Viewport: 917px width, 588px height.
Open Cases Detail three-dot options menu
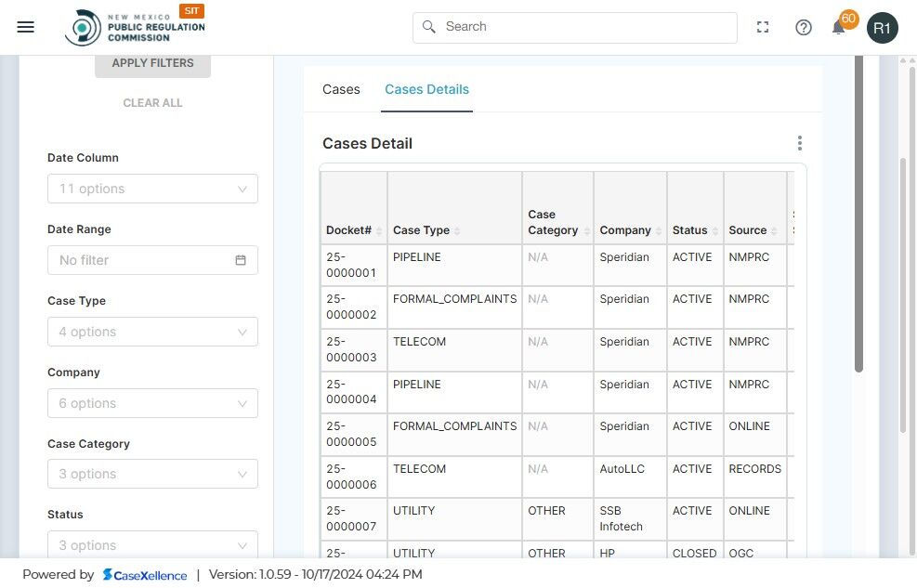point(799,143)
